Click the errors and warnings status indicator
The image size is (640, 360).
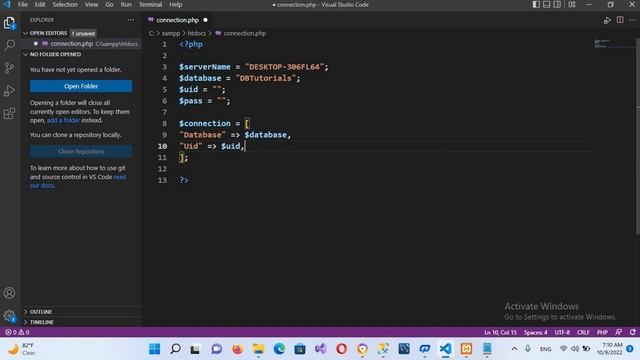[17, 332]
